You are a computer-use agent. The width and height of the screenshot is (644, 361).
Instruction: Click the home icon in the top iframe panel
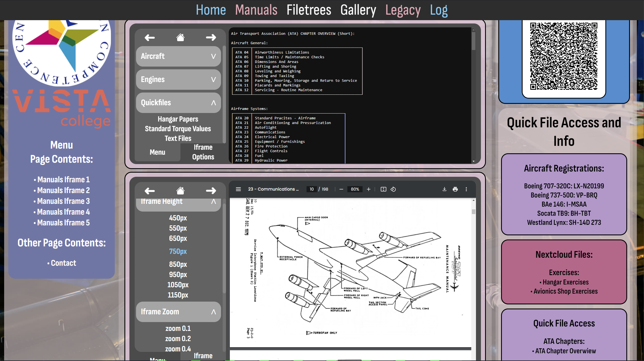[180, 37]
